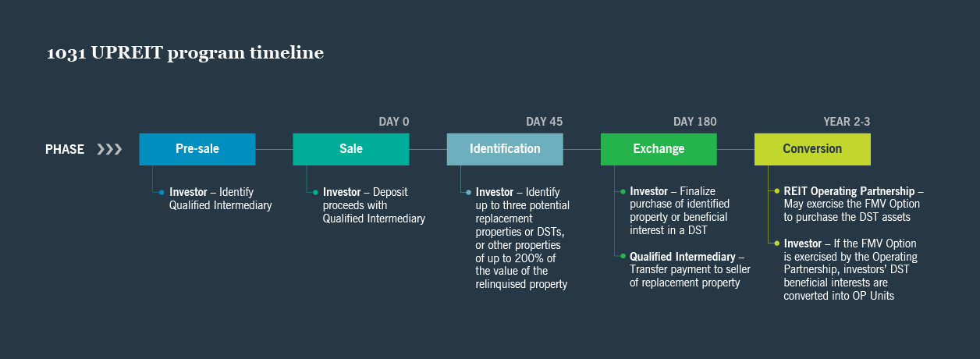
Task: Click the 1031 UPREIT program timeline title
Action: tap(185, 53)
